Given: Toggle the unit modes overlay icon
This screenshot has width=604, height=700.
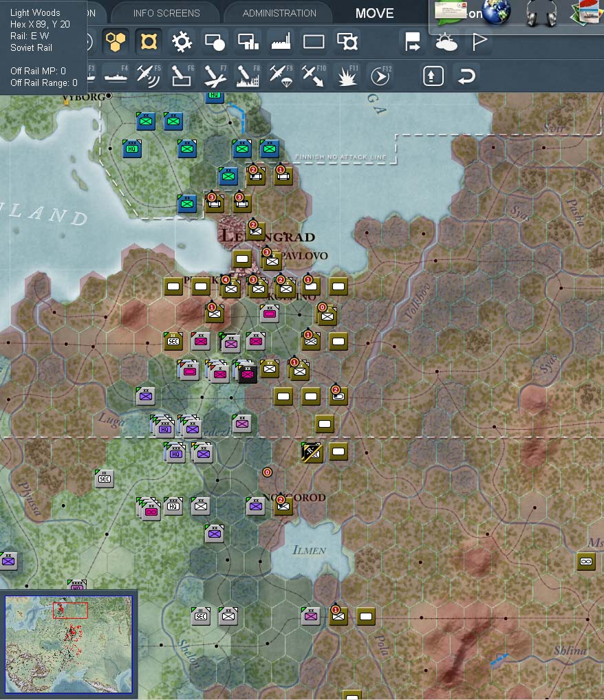Looking at the screenshot, I should click(x=215, y=42).
